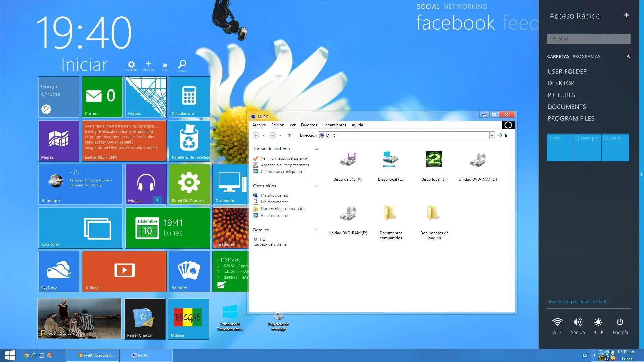Open PROGRAM FILES in Acceso Rápido
The image size is (644, 362).
pos(571,118)
